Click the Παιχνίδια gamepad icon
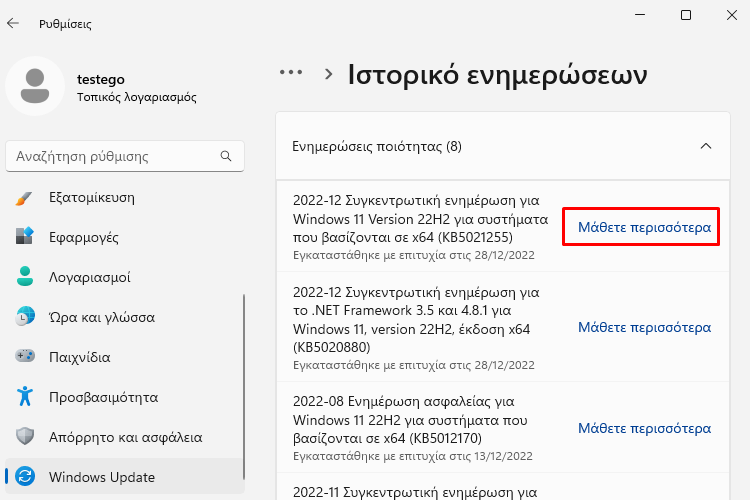Screen dimensions: 750x500 25,356
